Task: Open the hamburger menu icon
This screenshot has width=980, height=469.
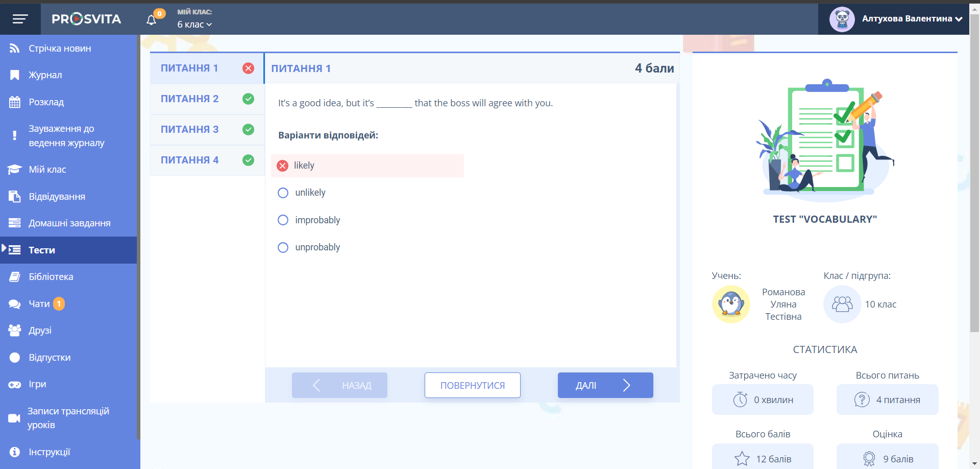Action: pos(20,19)
